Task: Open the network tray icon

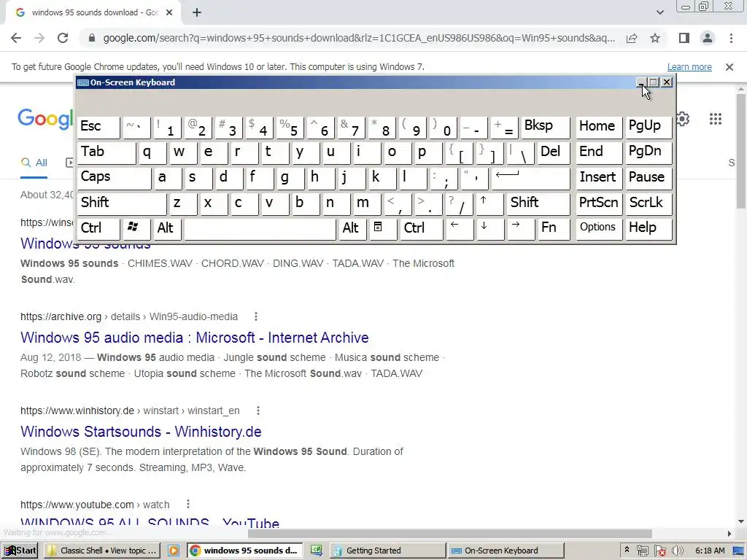Action: (x=642, y=551)
